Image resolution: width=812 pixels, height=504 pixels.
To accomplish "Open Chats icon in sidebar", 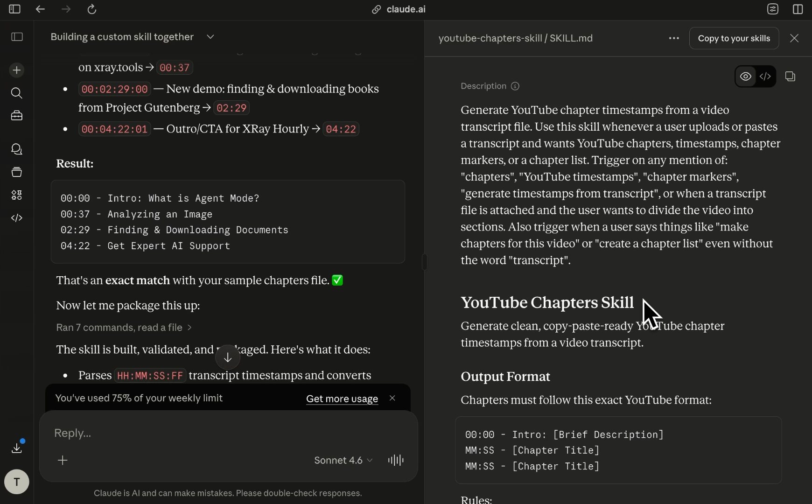I will pos(17,149).
